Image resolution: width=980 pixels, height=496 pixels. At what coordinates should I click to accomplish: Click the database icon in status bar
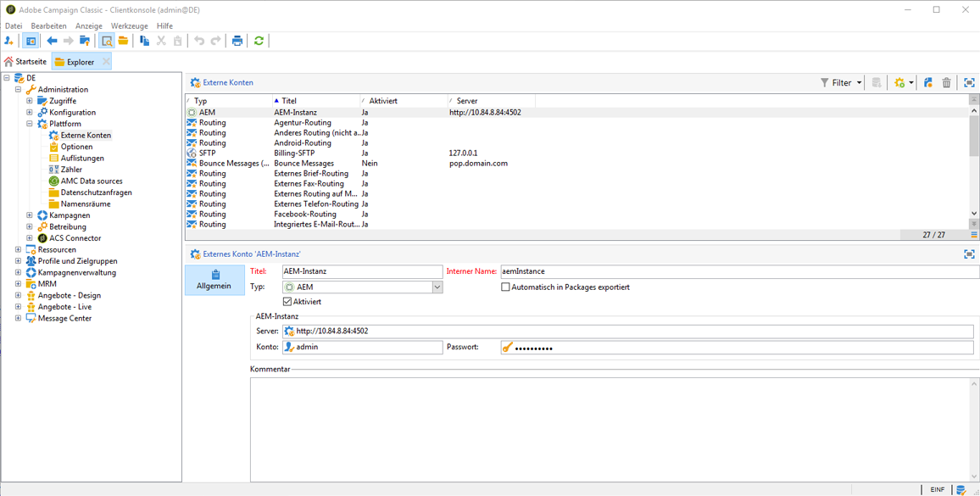[x=961, y=490]
